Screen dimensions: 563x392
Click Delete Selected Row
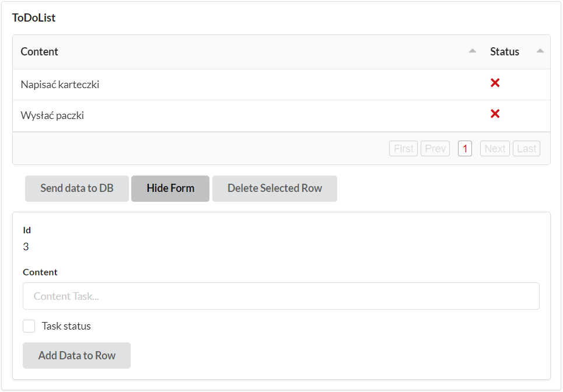[275, 188]
